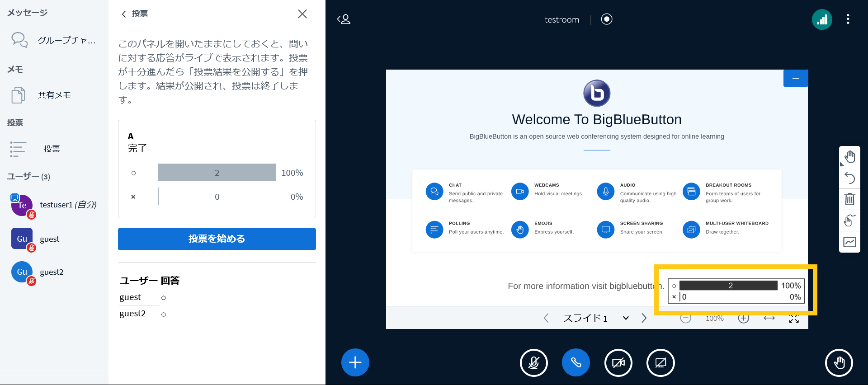Click BigBlueButton logo on slide

tap(597, 93)
